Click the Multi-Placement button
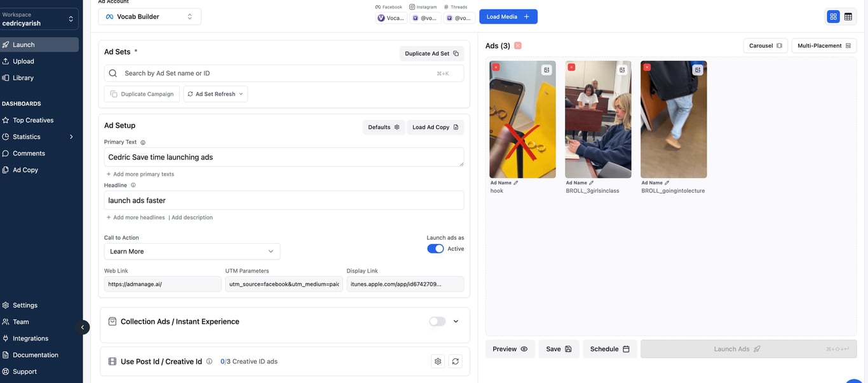868x383 pixels. pos(824,46)
